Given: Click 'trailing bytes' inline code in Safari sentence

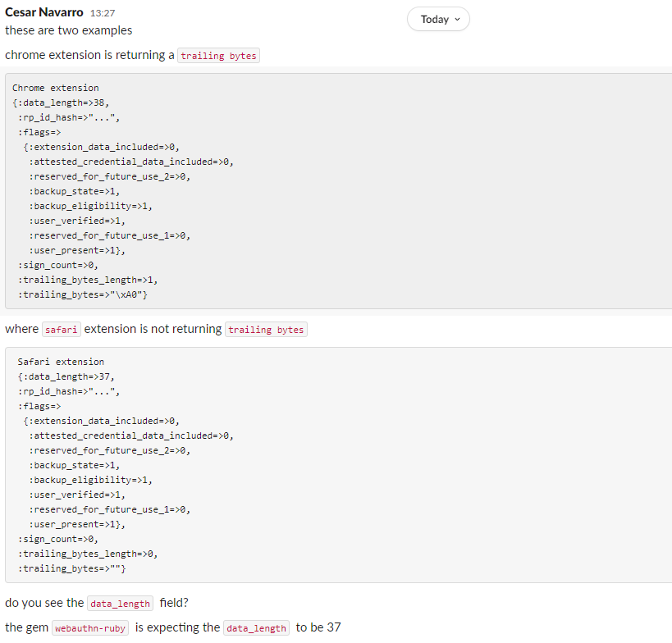Looking at the screenshot, I should 266,330.
